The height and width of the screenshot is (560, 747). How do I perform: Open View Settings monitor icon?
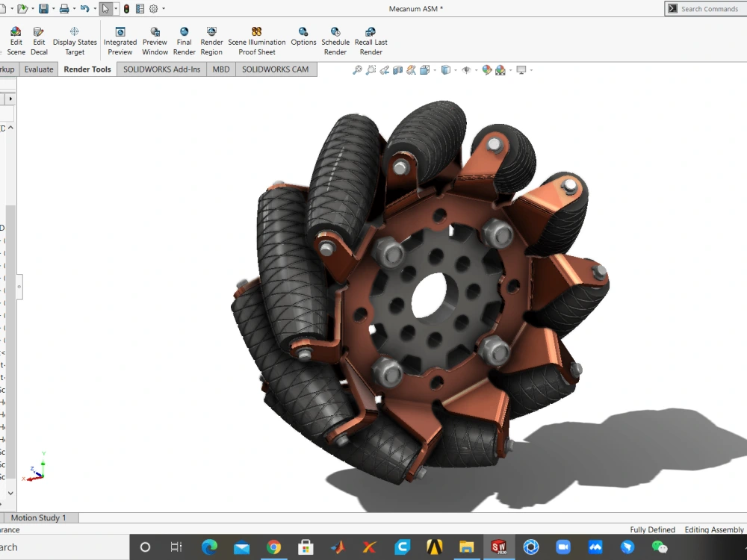[521, 70]
